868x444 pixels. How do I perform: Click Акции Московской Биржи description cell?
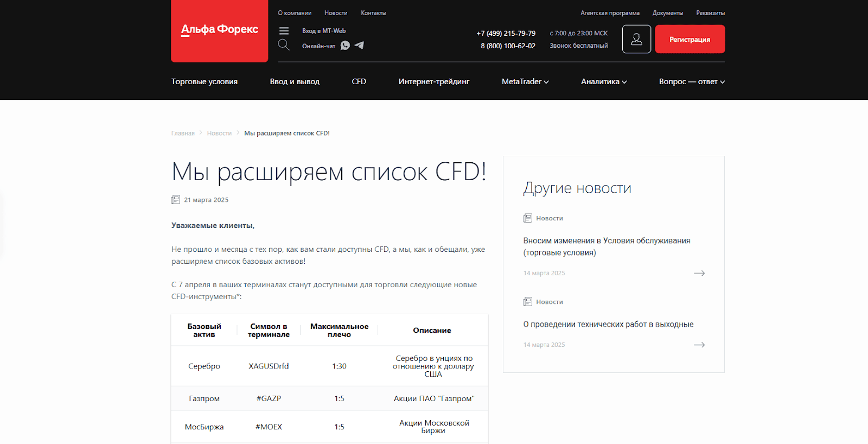click(434, 427)
